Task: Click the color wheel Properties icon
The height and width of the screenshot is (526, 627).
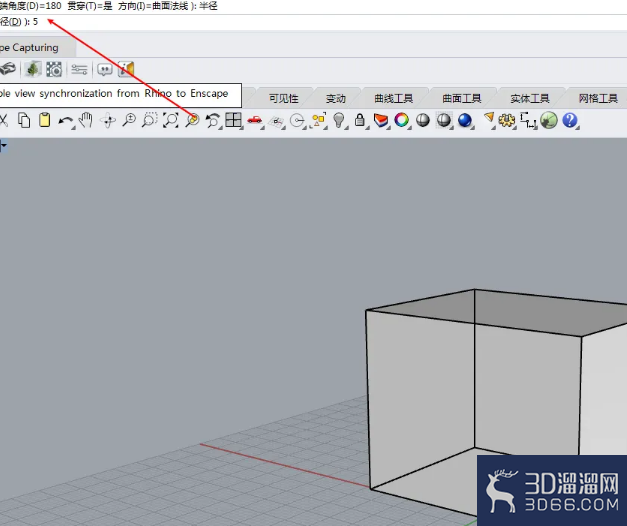Action: pos(402,120)
